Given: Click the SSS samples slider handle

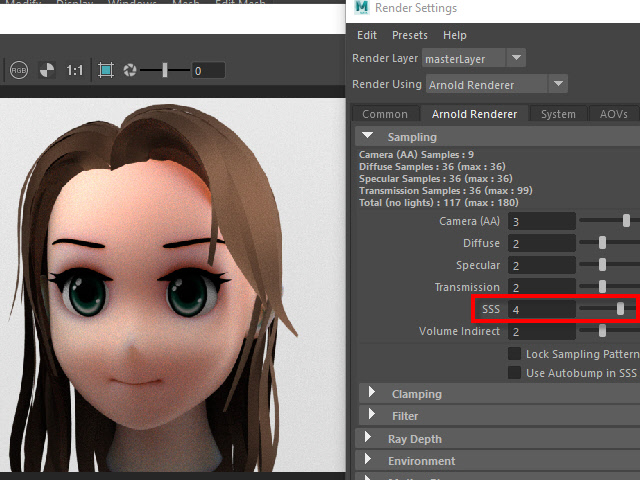Looking at the screenshot, I should pyautogui.click(x=621, y=309).
